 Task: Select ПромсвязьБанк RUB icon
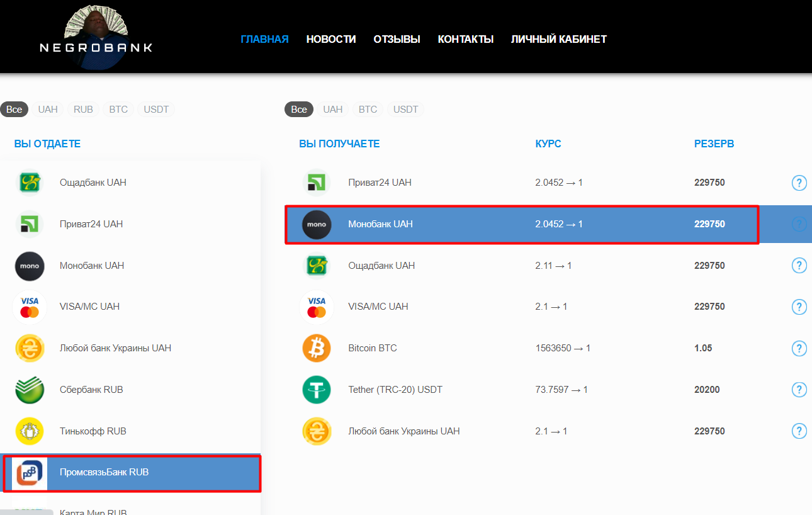pos(30,472)
